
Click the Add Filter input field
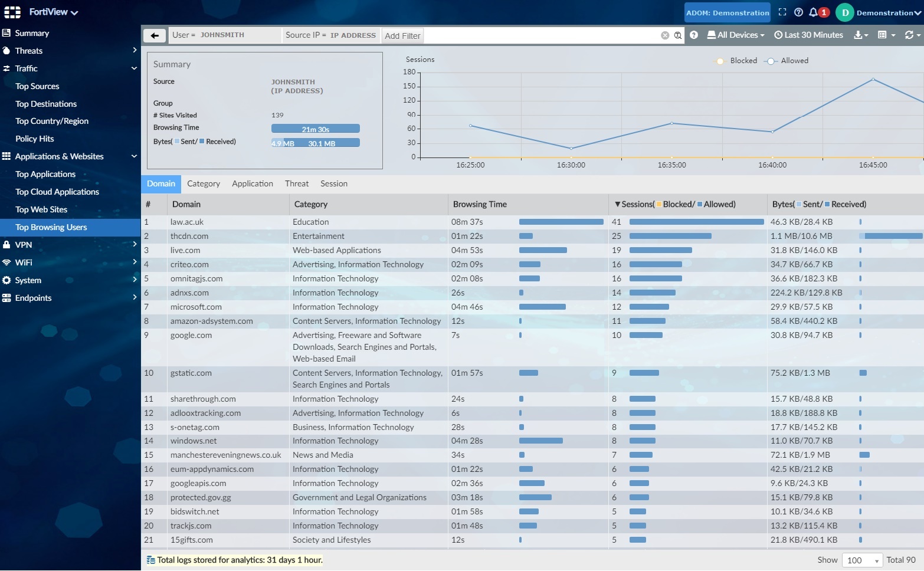coord(403,36)
